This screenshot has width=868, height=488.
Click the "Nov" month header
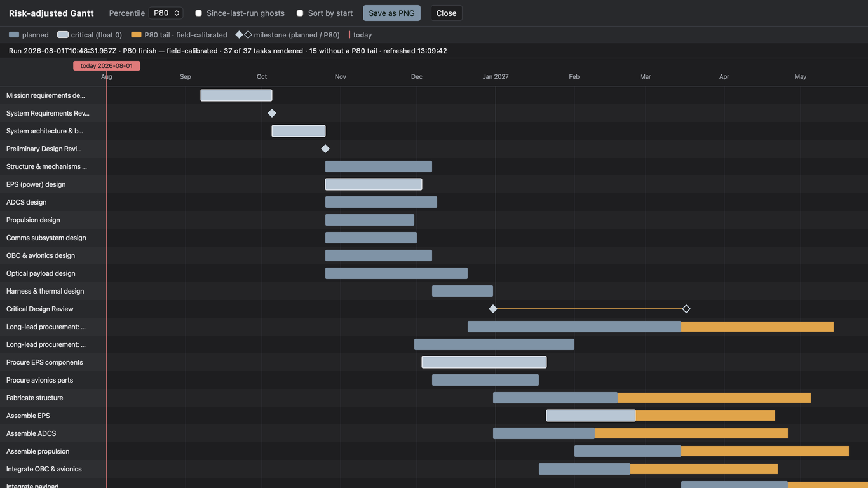click(x=341, y=76)
